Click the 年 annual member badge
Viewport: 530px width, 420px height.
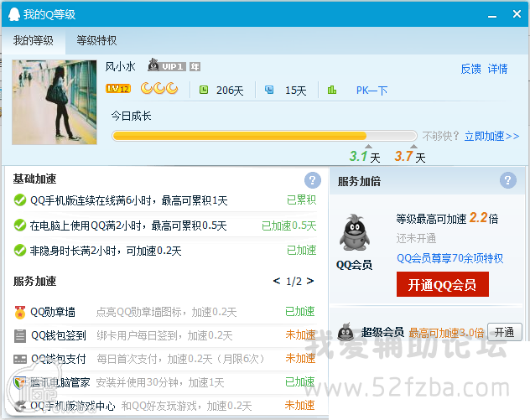[195, 66]
